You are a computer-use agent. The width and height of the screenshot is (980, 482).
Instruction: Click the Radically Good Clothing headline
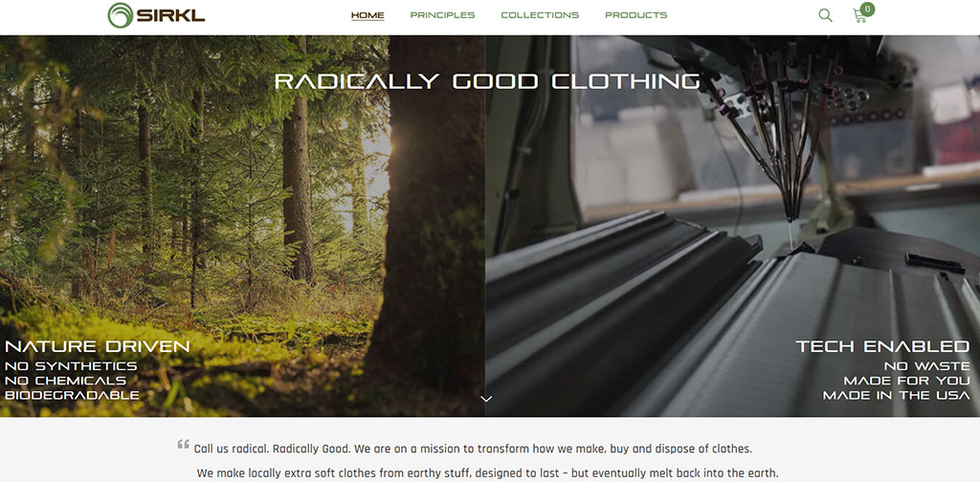click(487, 81)
